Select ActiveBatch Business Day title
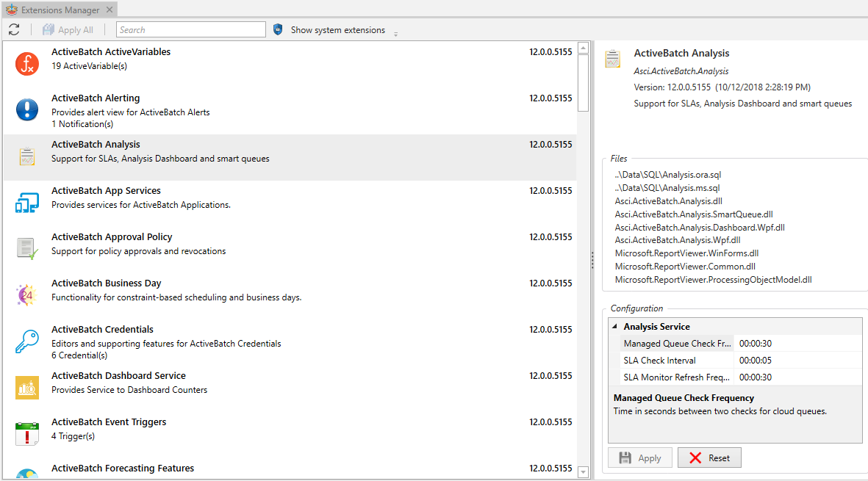The width and height of the screenshot is (868, 481). pyautogui.click(x=107, y=283)
